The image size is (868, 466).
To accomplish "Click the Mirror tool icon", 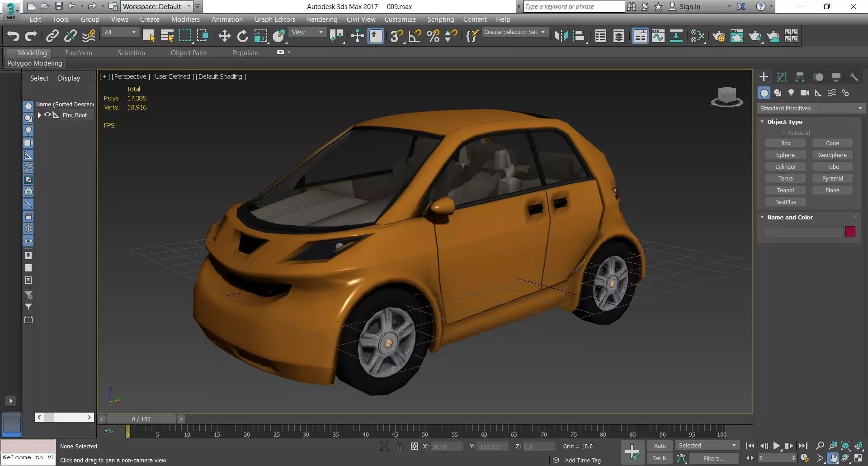I will pyautogui.click(x=561, y=36).
